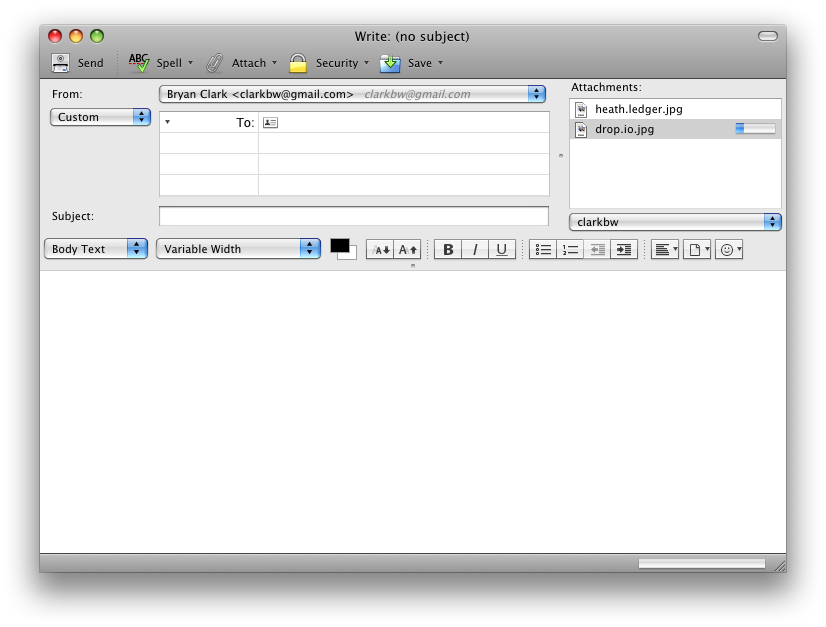The width and height of the screenshot is (826, 627).
Task: Click in the message body area
Action: pos(412,412)
